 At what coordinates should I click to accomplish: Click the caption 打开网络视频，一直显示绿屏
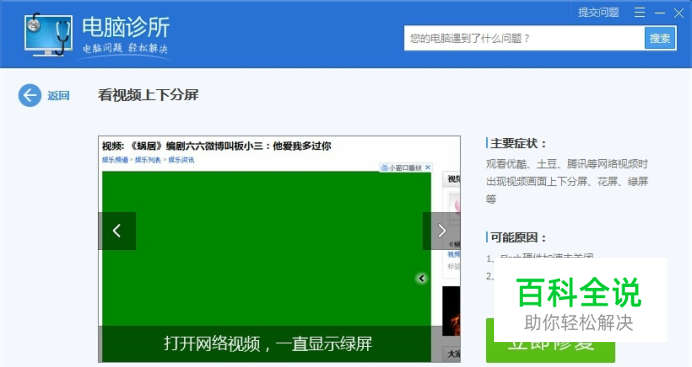coord(268,344)
